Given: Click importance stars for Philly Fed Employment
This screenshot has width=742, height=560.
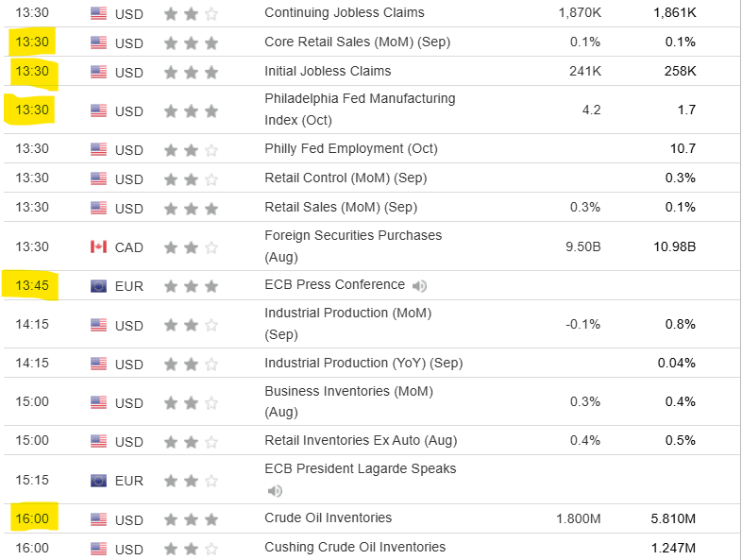Looking at the screenshot, I should coord(191,150).
